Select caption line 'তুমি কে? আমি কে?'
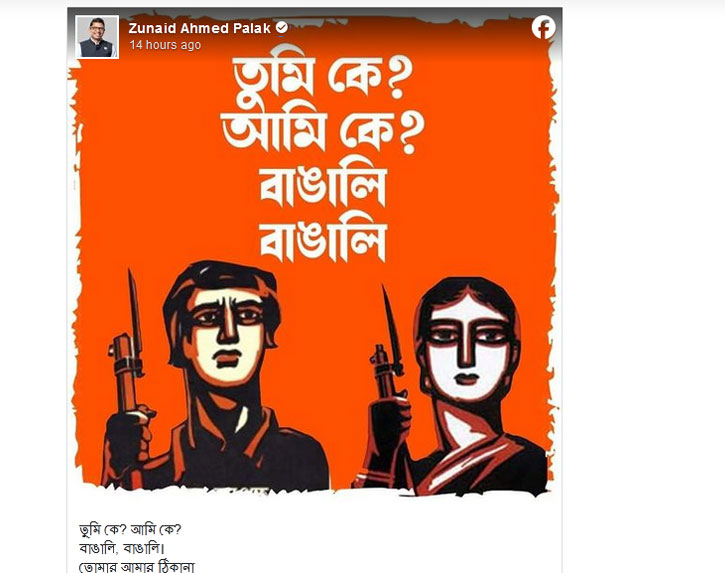The height and width of the screenshot is (573, 725). click(130, 530)
